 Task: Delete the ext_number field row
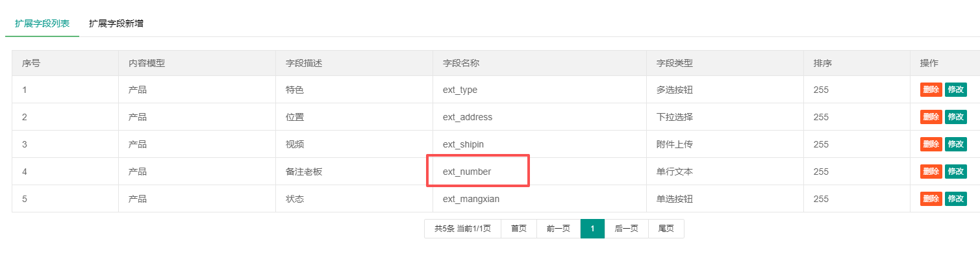coord(931,172)
